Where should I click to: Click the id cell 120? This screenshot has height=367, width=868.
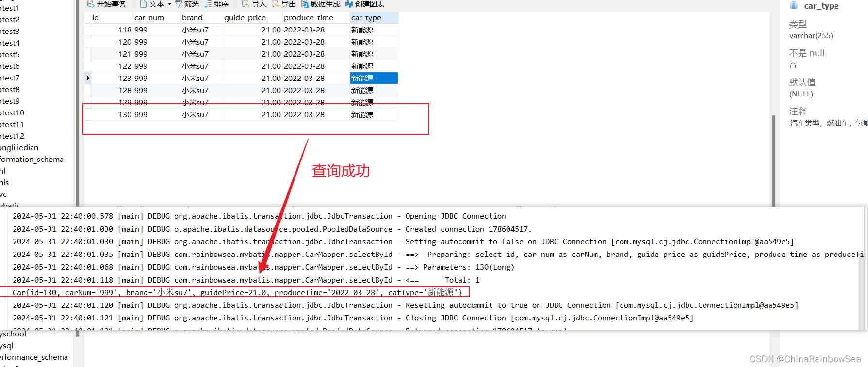(112, 42)
